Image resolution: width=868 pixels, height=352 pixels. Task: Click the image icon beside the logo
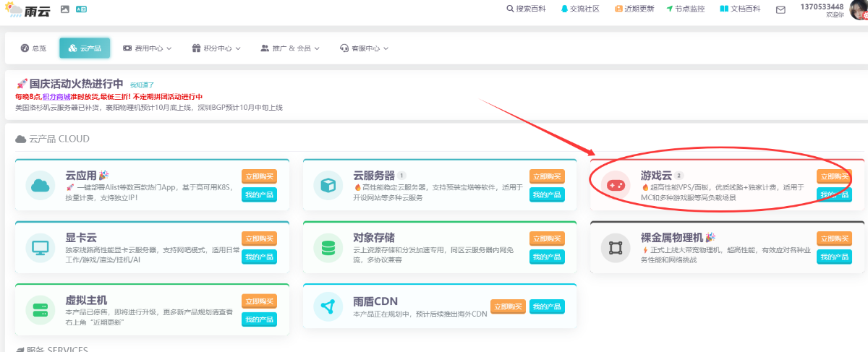(x=65, y=9)
